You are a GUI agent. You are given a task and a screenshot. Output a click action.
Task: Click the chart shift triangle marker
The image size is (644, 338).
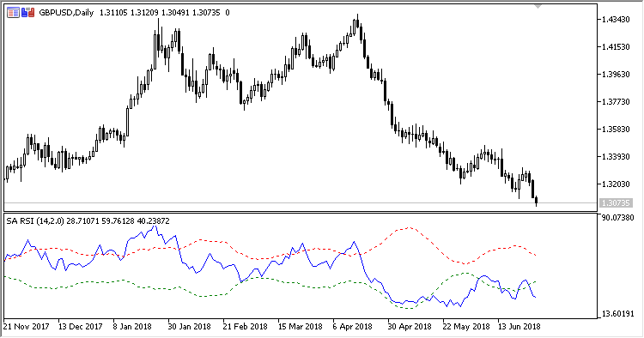tap(538, 7)
